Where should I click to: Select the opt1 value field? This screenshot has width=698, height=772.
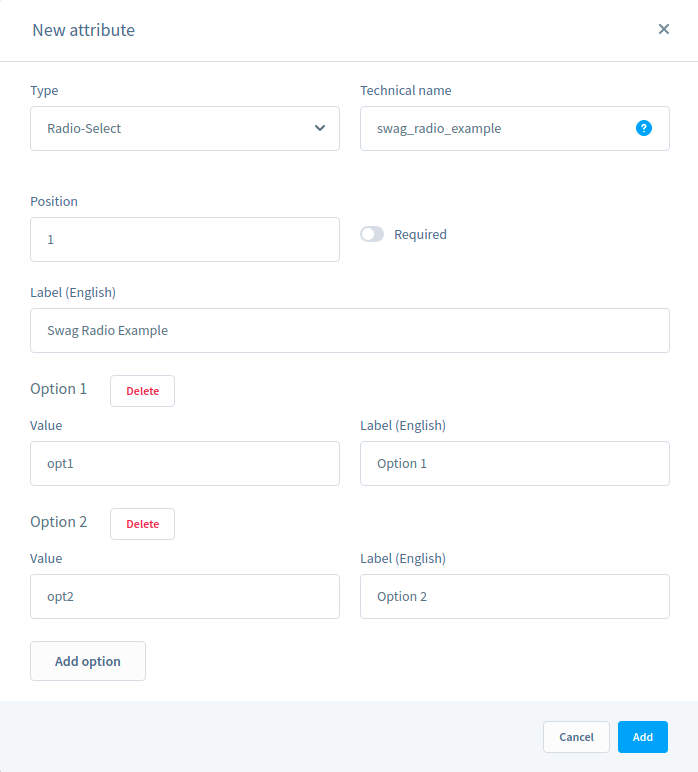coord(185,463)
